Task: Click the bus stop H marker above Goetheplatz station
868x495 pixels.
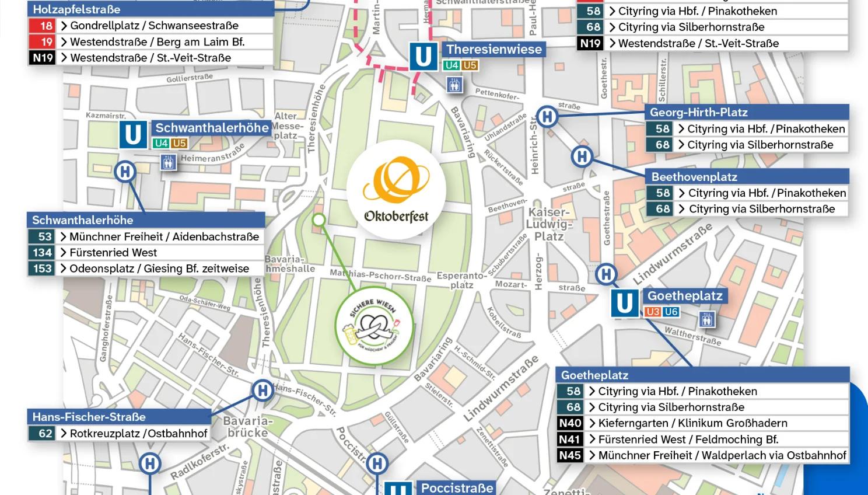Action: pos(607,274)
